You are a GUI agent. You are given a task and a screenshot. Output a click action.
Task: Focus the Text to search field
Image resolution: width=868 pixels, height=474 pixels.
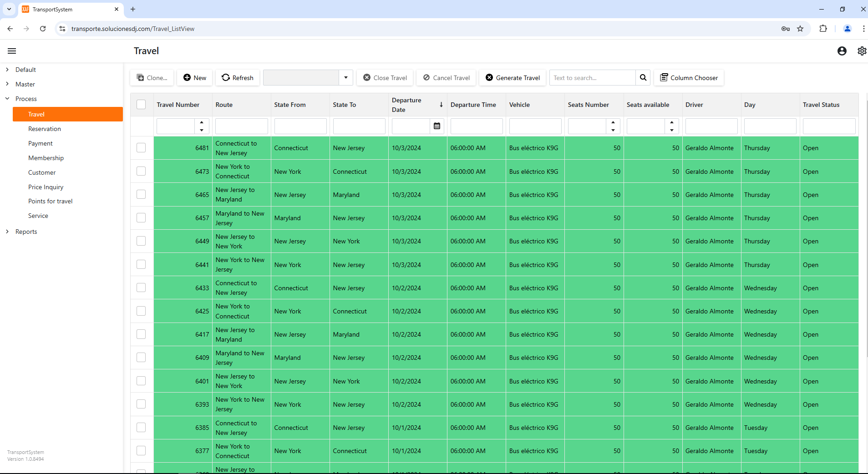tap(593, 78)
